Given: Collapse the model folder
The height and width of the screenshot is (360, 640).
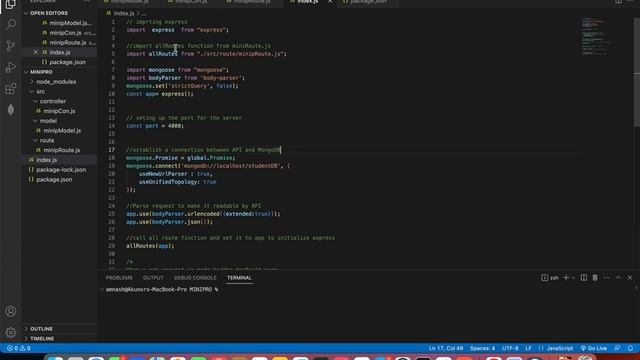Looking at the screenshot, I should [x=48, y=121].
